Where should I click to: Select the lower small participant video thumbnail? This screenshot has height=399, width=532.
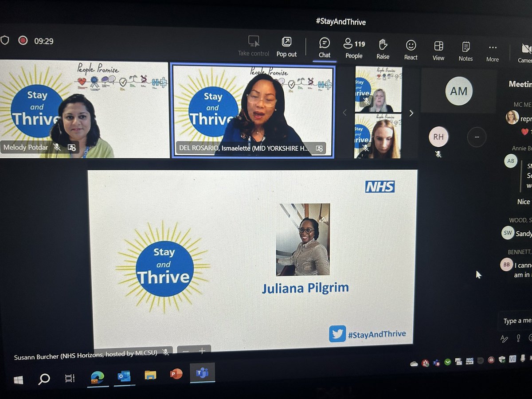pyautogui.click(x=378, y=136)
